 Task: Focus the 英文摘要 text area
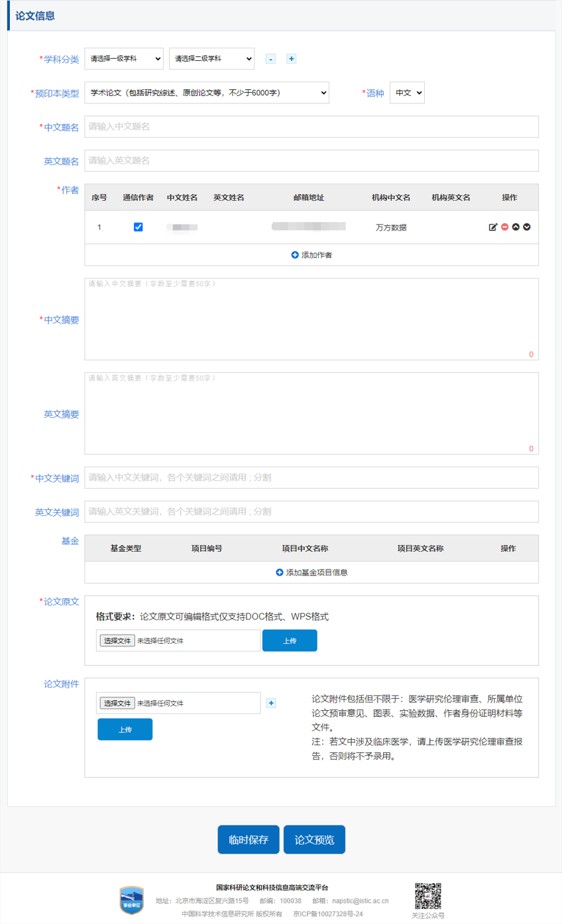[311, 413]
